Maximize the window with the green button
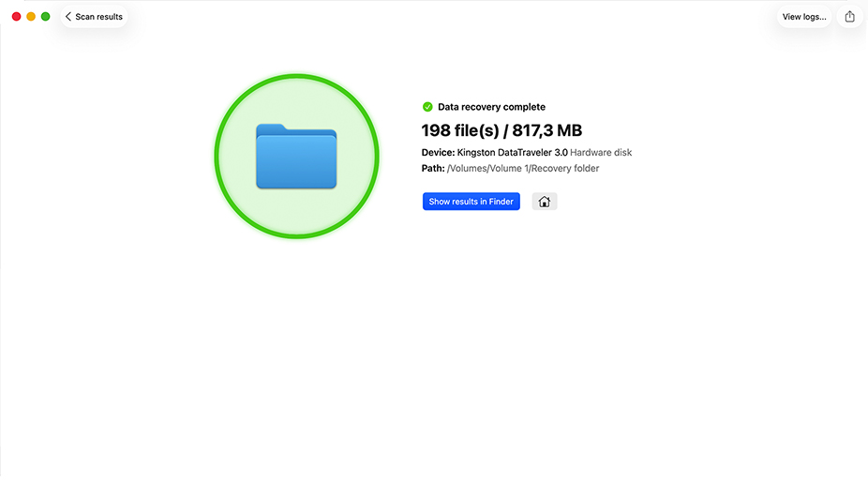This screenshot has height=498, width=868. [x=45, y=17]
